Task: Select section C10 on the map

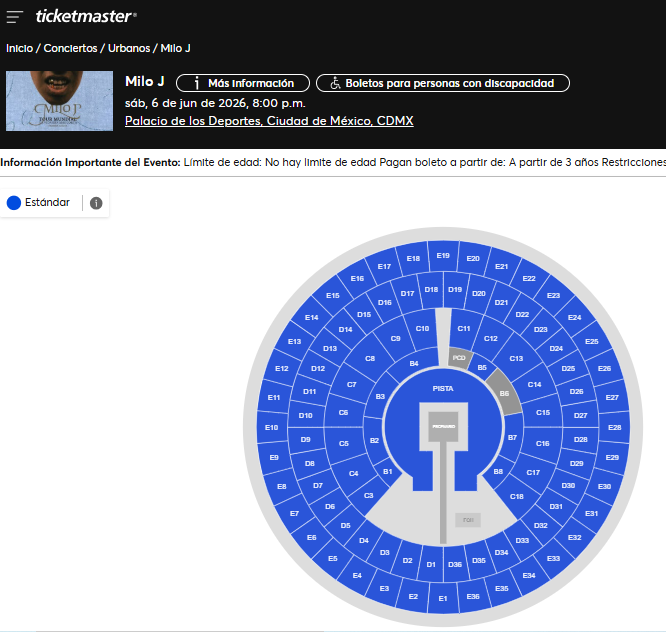Action: click(422, 328)
